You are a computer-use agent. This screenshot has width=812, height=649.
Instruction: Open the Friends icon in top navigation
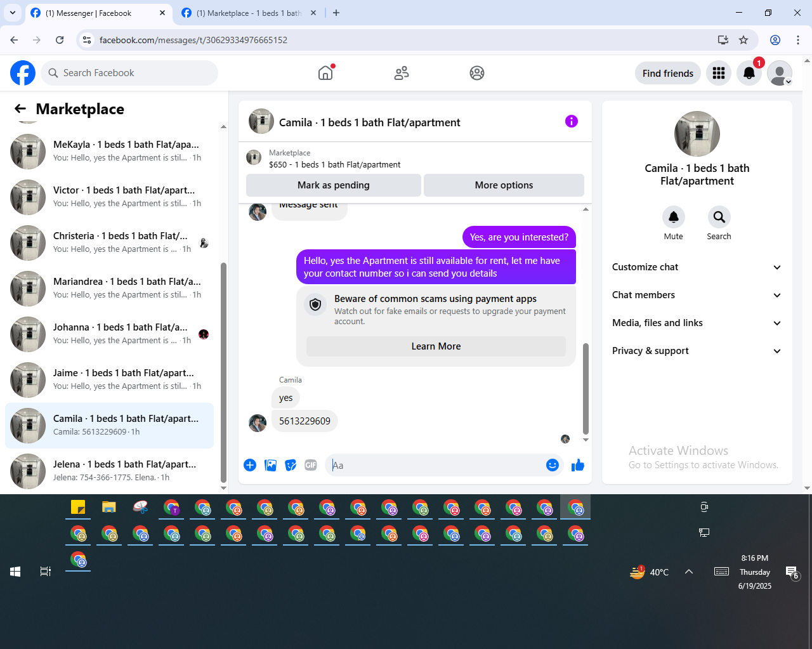(402, 73)
